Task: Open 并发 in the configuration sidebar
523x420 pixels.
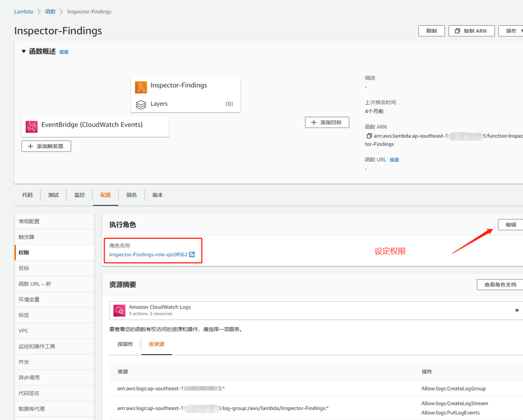Action: [55, 362]
